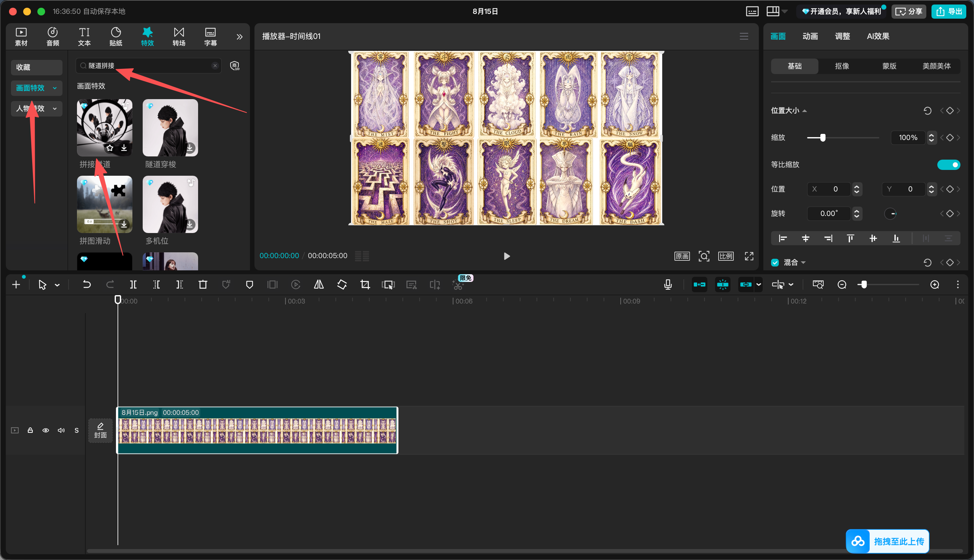This screenshot has height=560, width=974.
Task: Start voiceover recording with microphone
Action: coord(668,285)
